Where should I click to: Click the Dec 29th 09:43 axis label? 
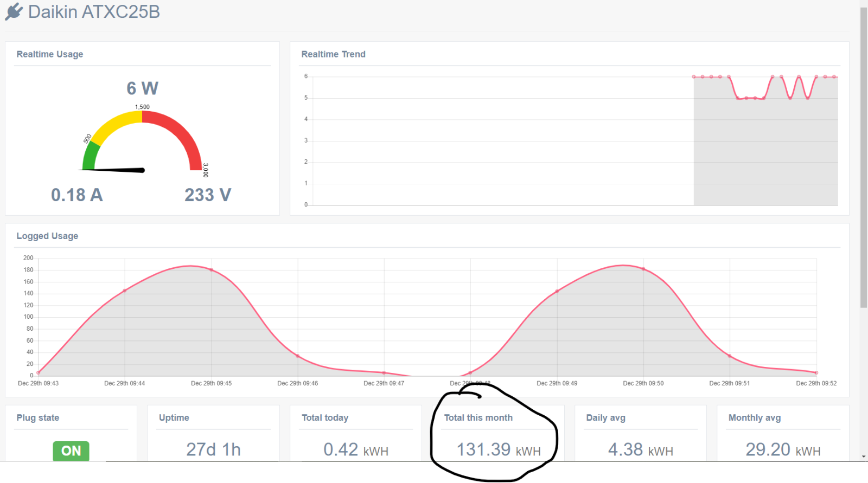(38, 383)
